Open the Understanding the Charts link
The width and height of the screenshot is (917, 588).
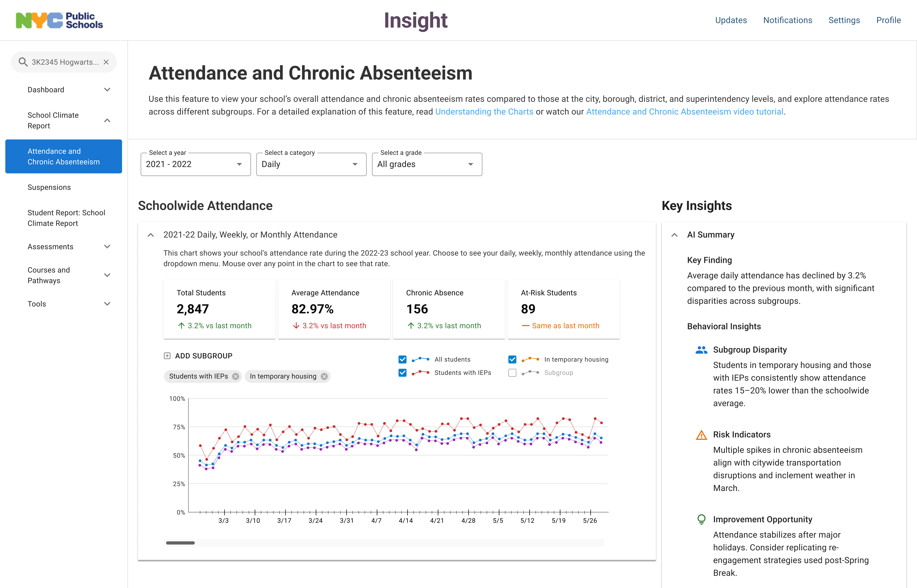484,111
